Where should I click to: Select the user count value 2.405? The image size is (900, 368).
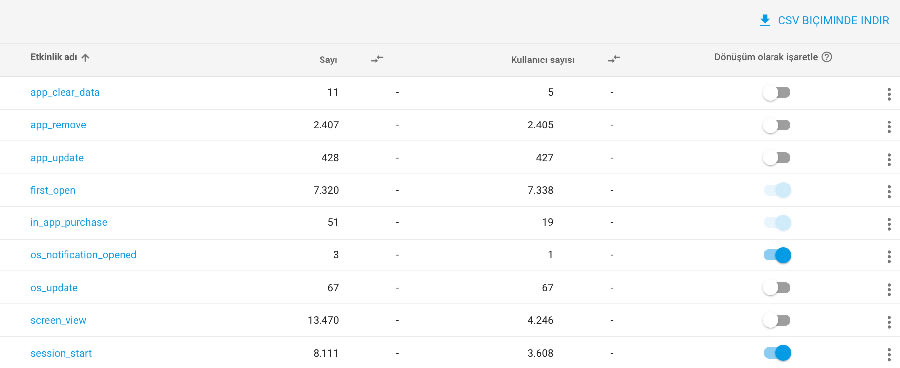[540, 125]
